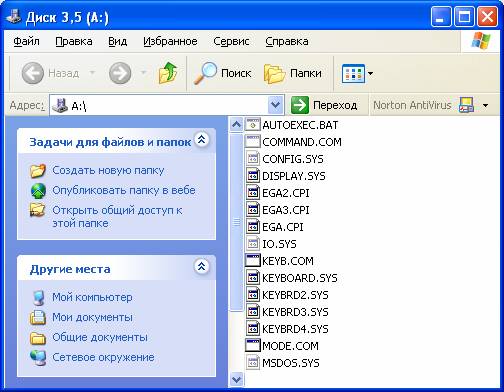Select the file name KEYBOARD.SYS
The image size is (504, 392).
click(x=300, y=278)
